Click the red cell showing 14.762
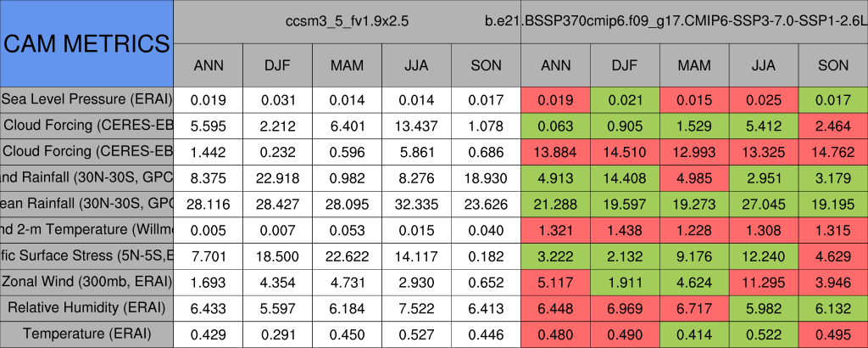Screen dimensions: 868x348 tap(833, 152)
